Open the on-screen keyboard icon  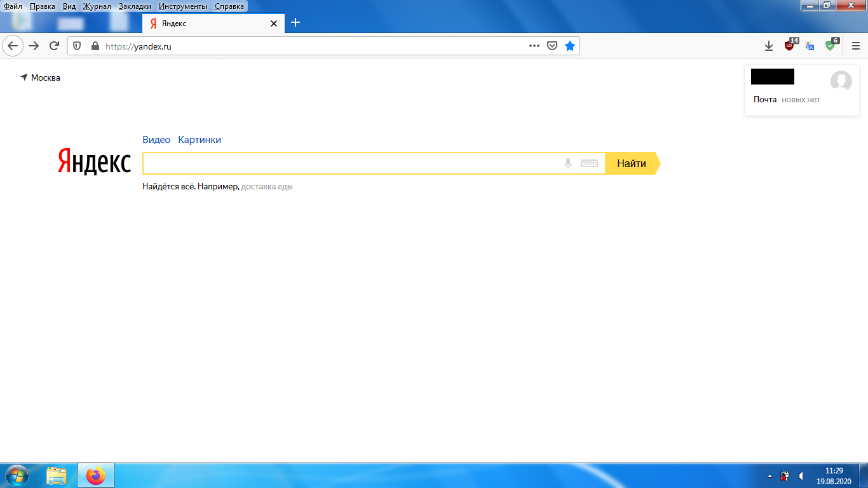(x=589, y=163)
